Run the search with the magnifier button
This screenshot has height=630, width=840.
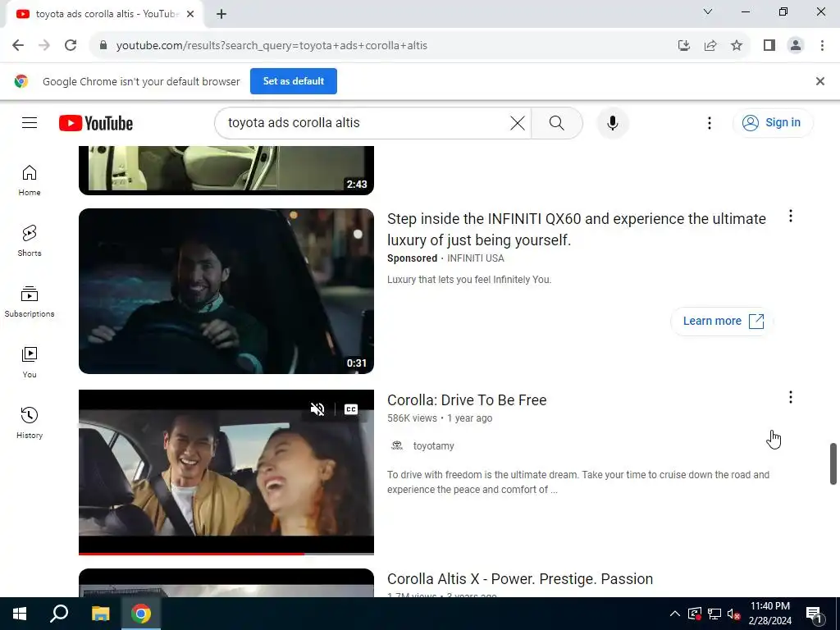(x=557, y=123)
